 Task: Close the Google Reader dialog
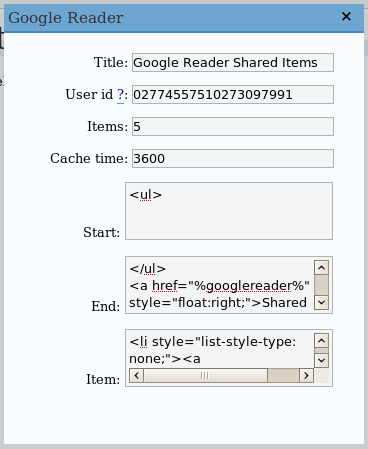coord(346,16)
